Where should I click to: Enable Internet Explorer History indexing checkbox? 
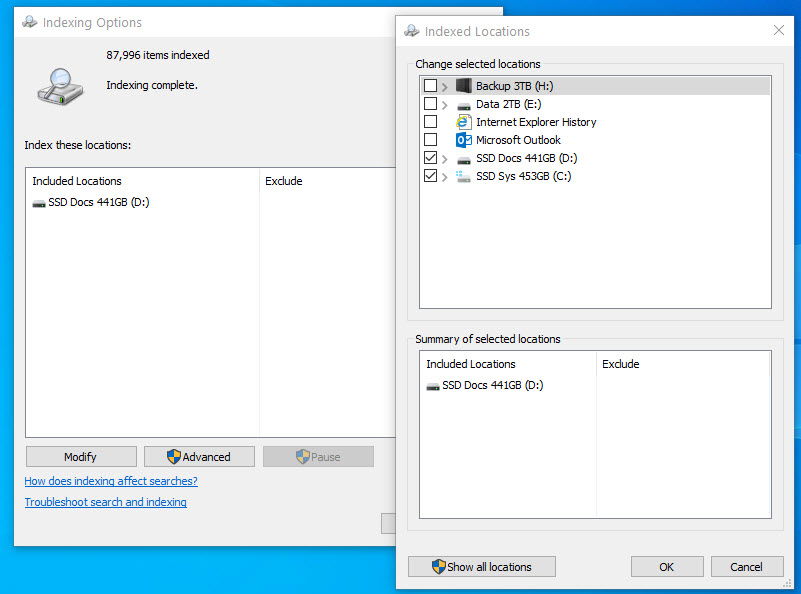(430, 122)
